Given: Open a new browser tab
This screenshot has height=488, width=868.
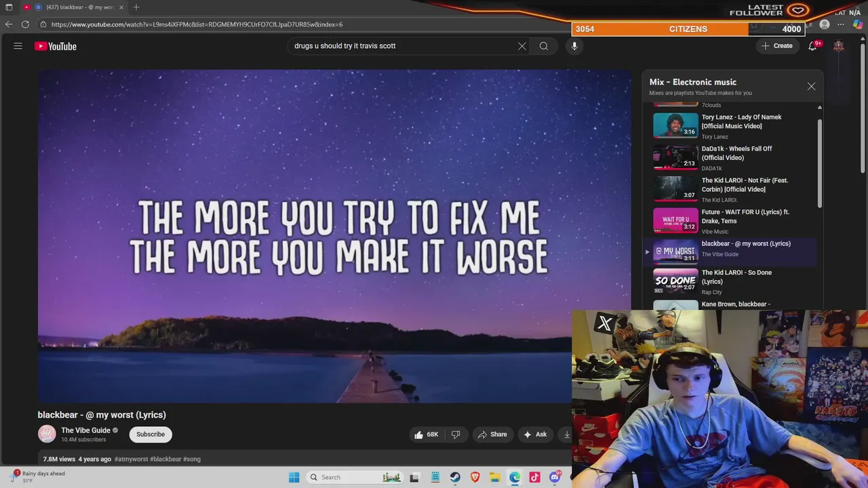Looking at the screenshot, I should tap(136, 7).
